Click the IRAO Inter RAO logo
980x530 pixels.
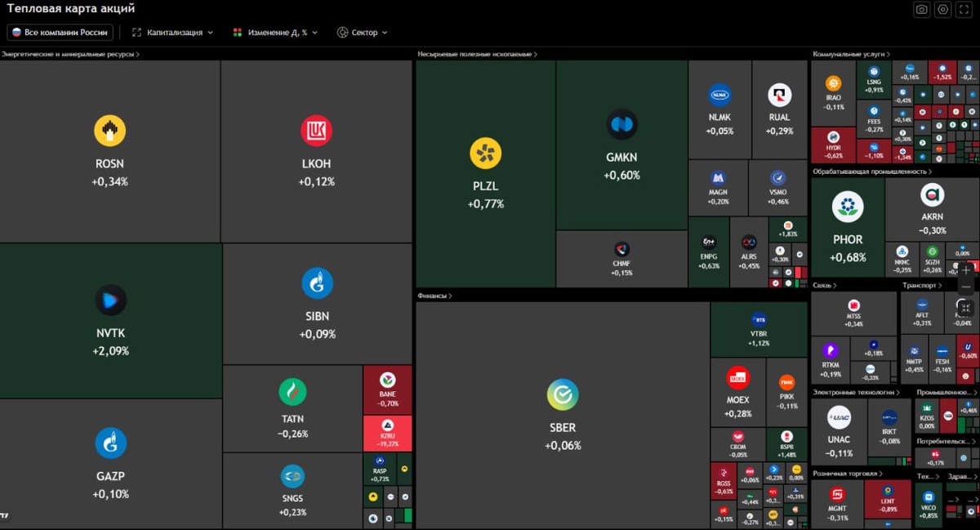(833, 83)
